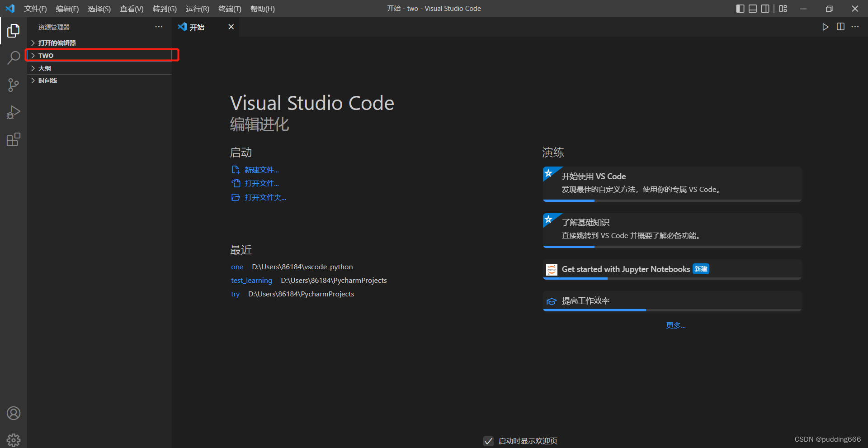868x448 pixels.
Task: Toggle the secondary side bar layout icon
Action: [x=765, y=9]
